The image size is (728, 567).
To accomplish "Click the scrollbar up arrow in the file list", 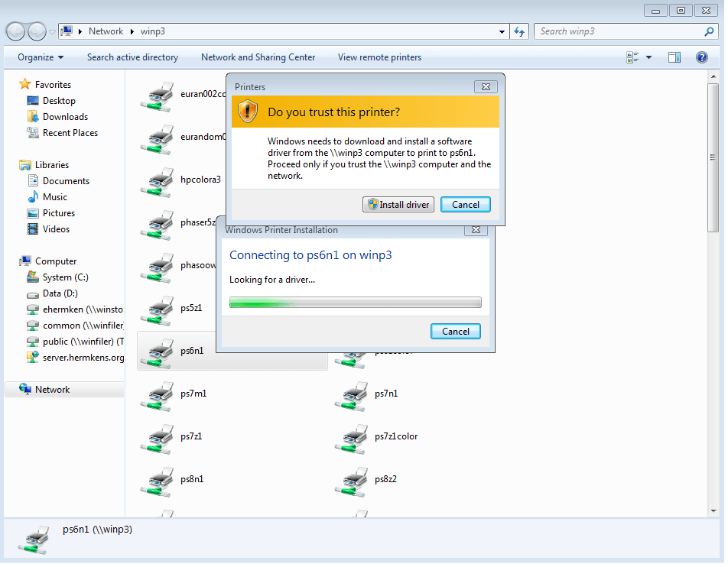I will [713, 76].
